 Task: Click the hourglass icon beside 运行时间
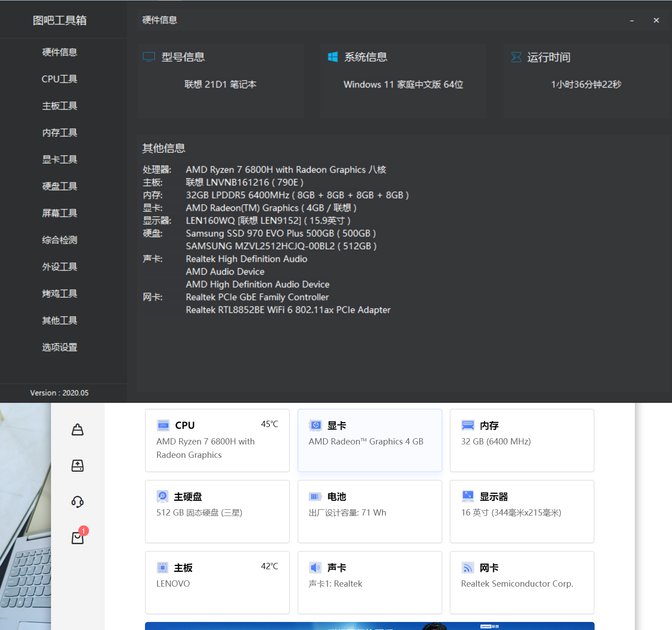516,57
